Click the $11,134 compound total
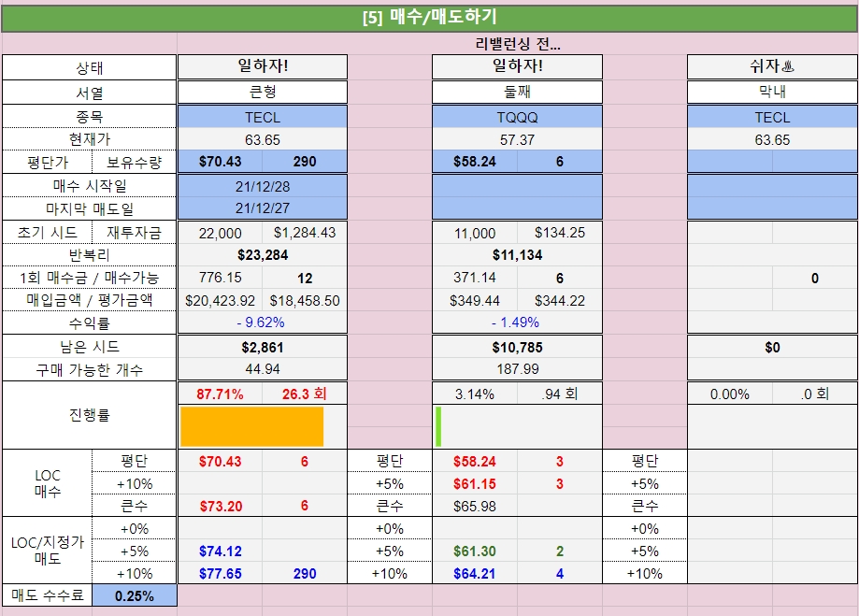The width and height of the screenshot is (859, 616). click(x=517, y=255)
